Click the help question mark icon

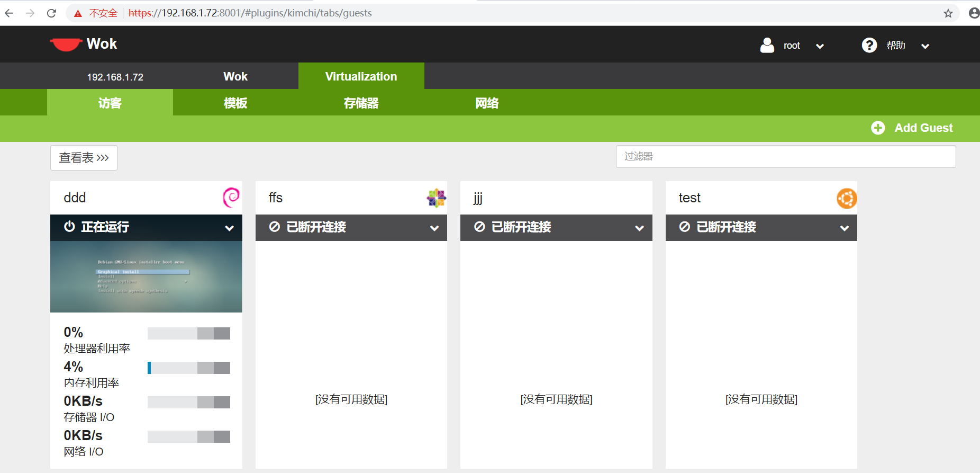point(869,45)
